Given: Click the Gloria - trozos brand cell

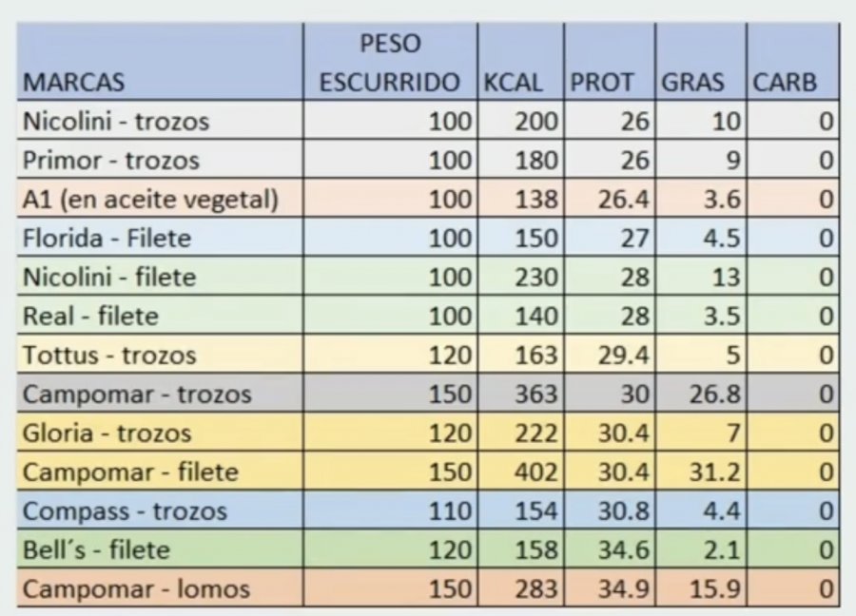Looking at the screenshot, I should tap(107, 433).
